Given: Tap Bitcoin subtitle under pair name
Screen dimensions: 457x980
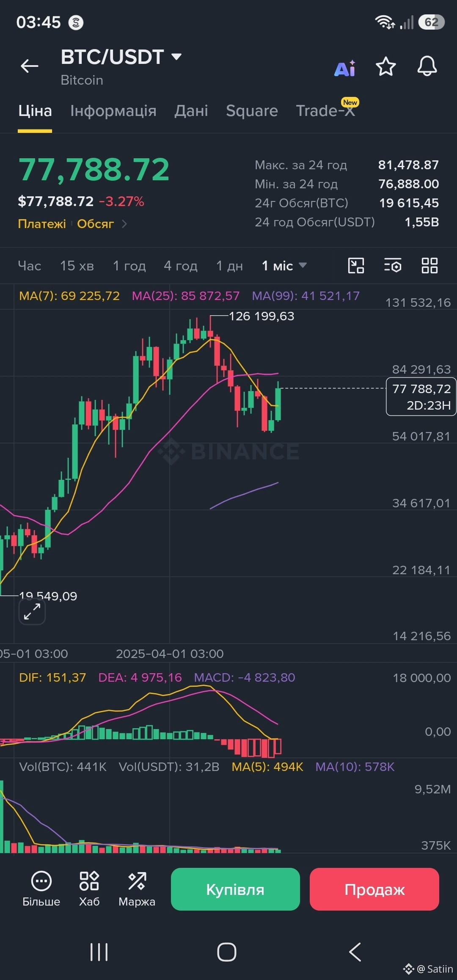Looking at the screenshot, I should pyautogui.click(x=82, y=80).
